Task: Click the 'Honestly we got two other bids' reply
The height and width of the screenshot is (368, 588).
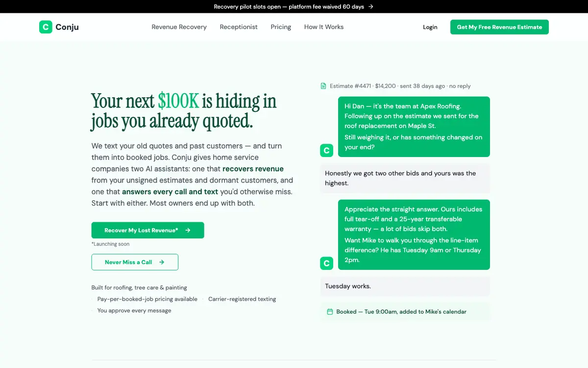Action: click(405, 178)
